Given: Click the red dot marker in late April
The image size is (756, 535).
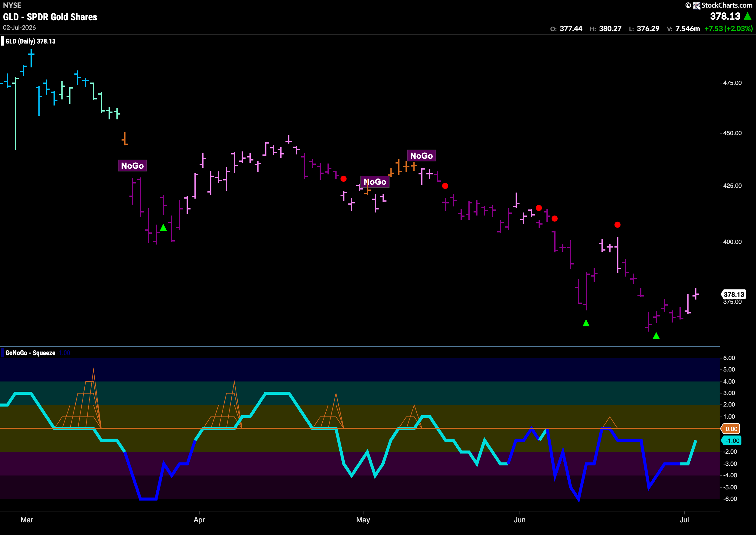Looking at the screenshot, I should point(344,179).
